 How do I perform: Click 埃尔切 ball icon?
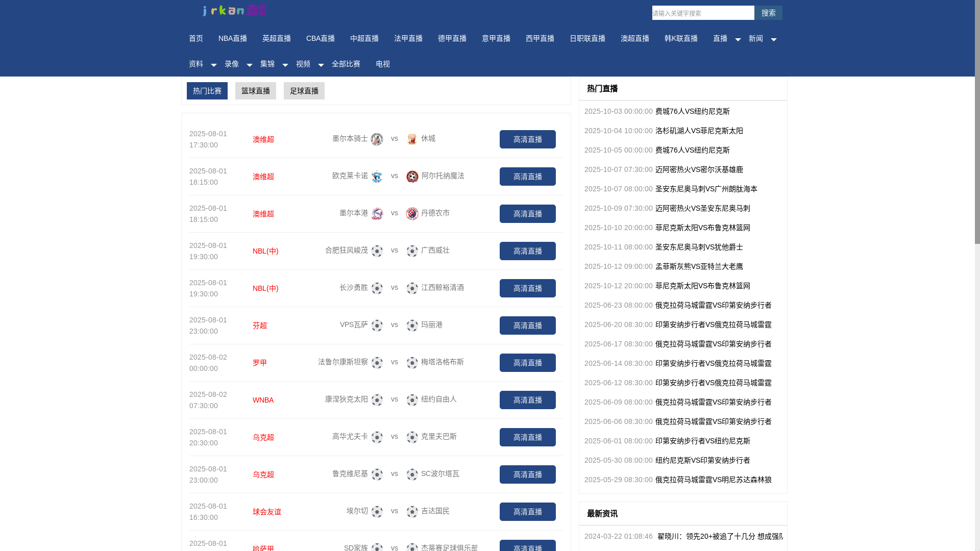point(377,512)
